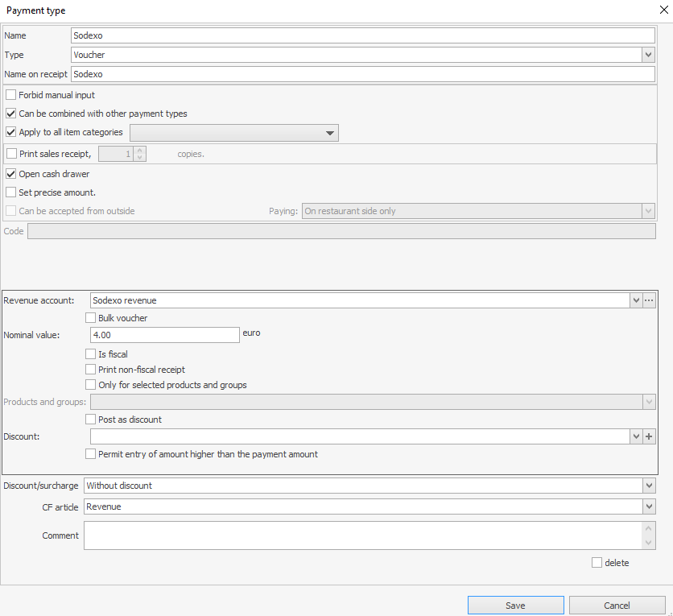Open the Type dropdown showing Voucher

(648, 55)
